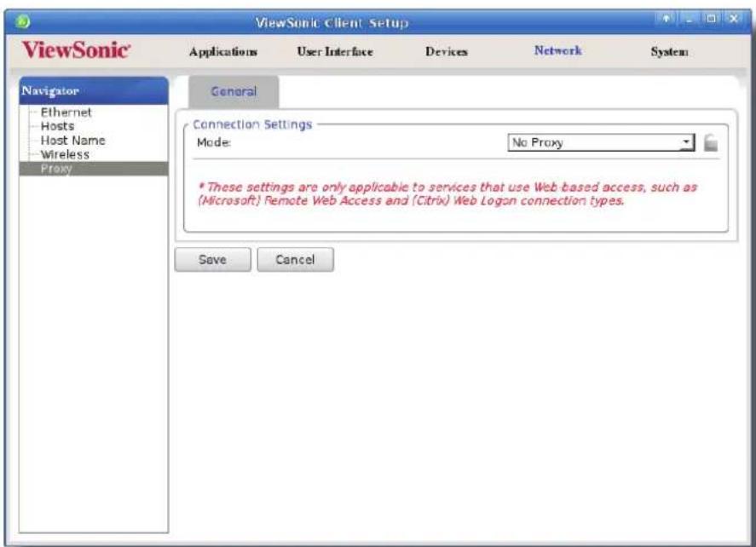
Task: Choose Host Name in the Navigator
Action: [72, 141]
